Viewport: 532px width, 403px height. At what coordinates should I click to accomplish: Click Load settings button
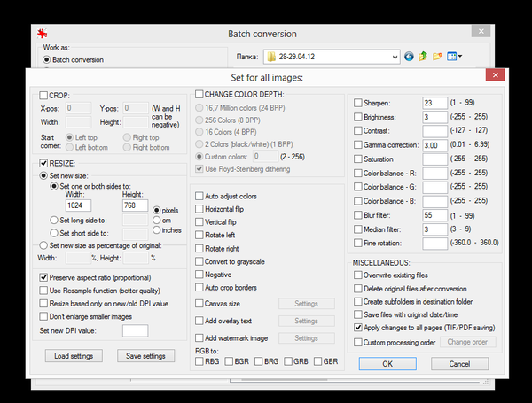74,356
